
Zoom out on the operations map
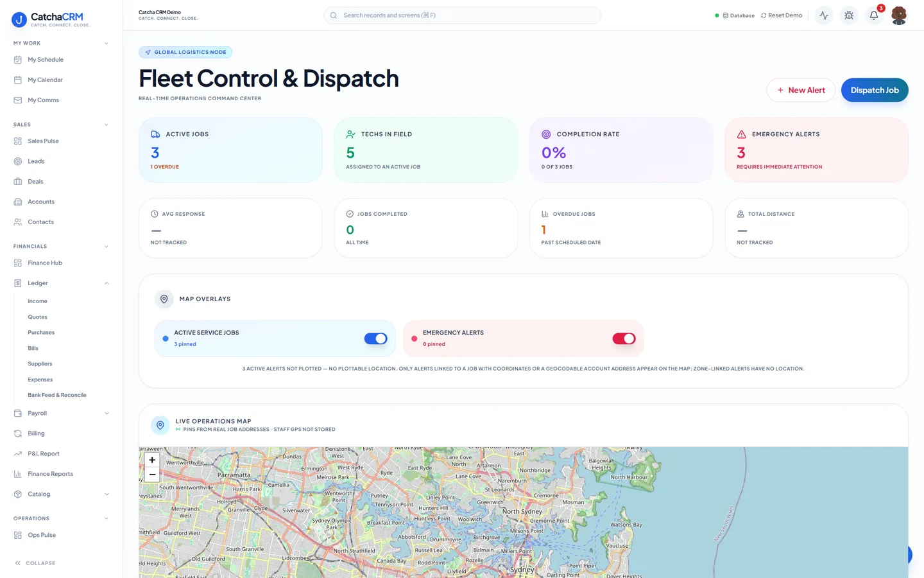(x=152, y=475)
